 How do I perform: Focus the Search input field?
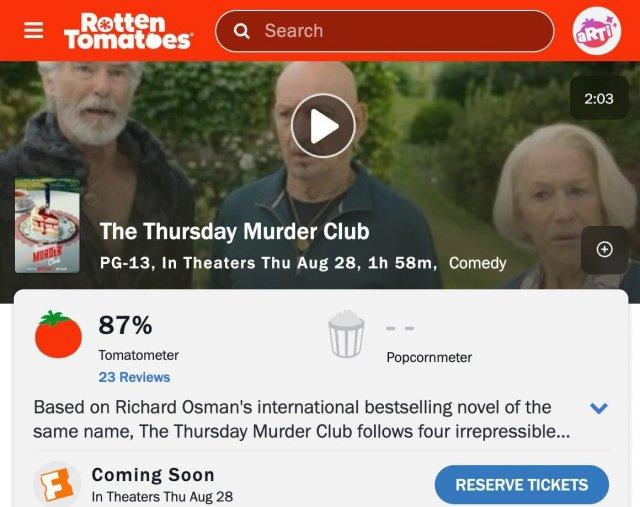pyautogui.click(x=384, y=31)
